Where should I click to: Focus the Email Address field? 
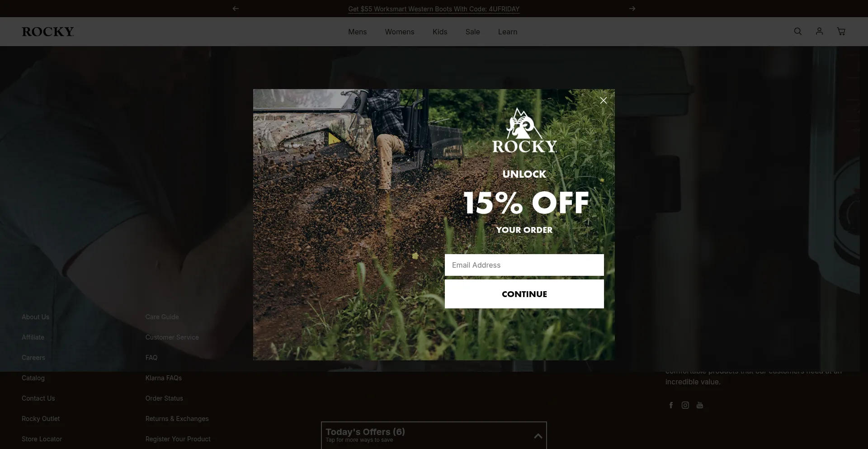click(x=524, y=265)
